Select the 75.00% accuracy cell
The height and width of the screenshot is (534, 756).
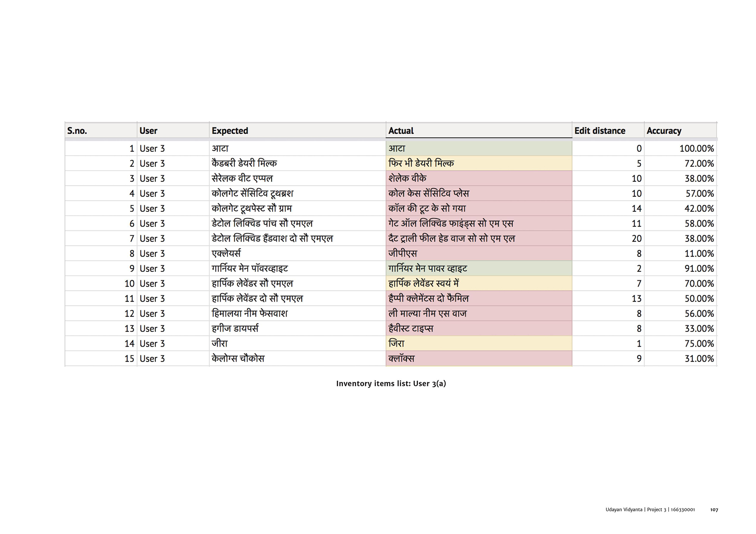[x=699, y=344]
